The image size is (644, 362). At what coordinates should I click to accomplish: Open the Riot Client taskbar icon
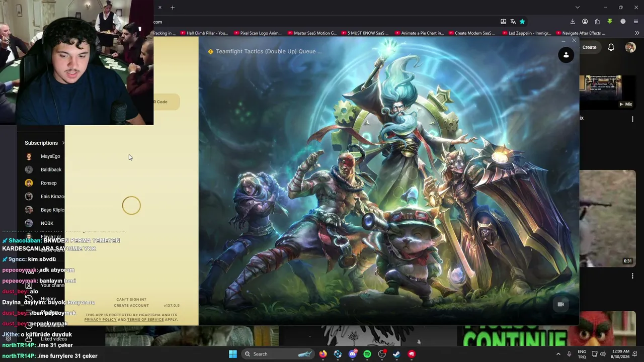[412, 354]
